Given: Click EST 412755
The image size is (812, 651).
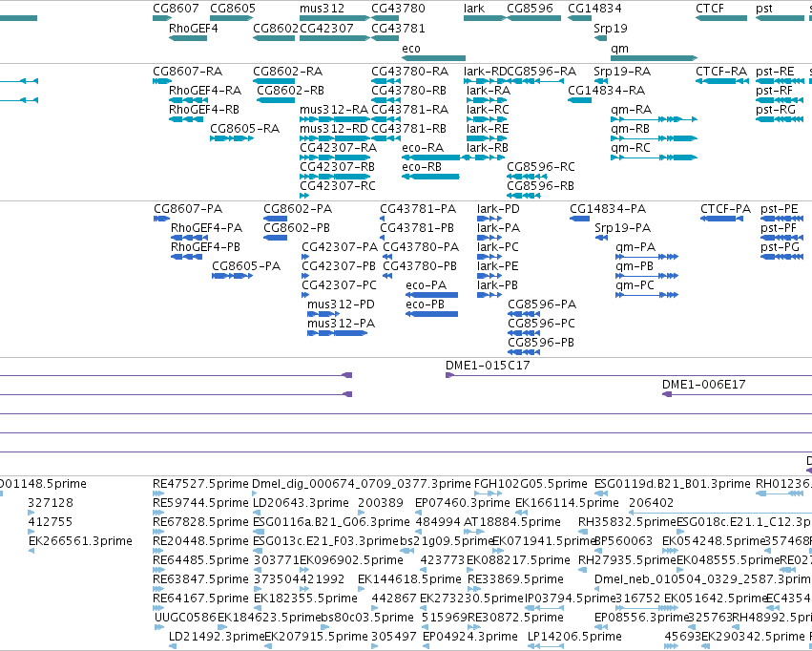Looking at the screenshot, I should coord(51,522).
